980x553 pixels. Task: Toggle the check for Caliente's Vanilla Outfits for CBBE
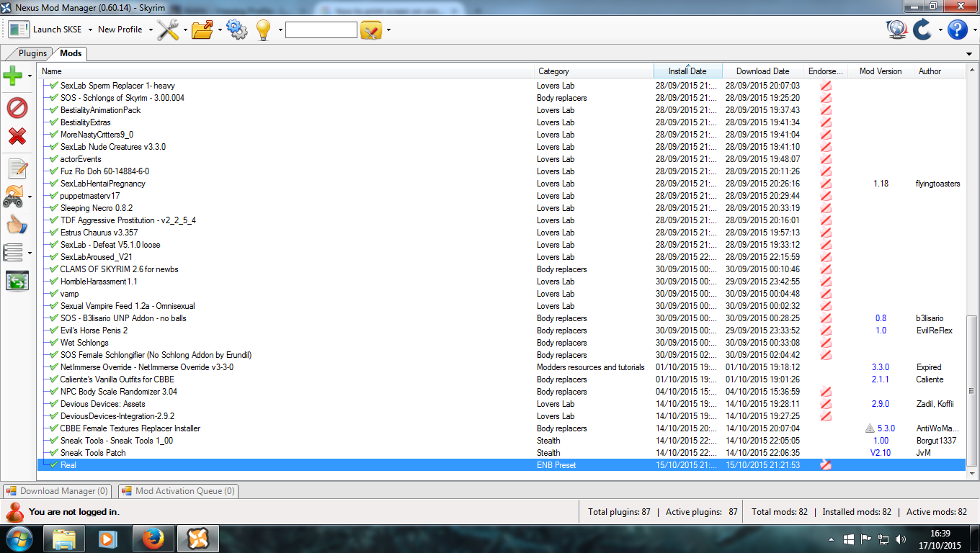point(54,379)
